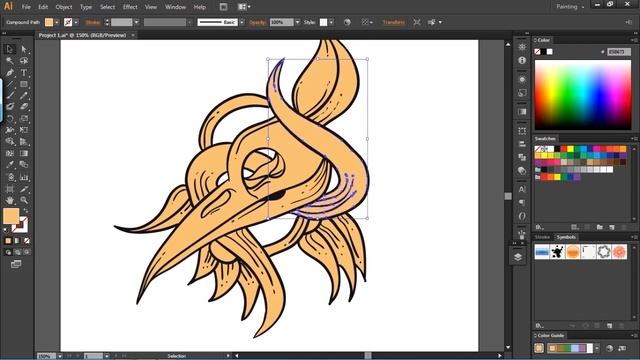The height and width of the screenshot is (360, 640).
Task: Select the Mesh tool
Action: (10, 153)
